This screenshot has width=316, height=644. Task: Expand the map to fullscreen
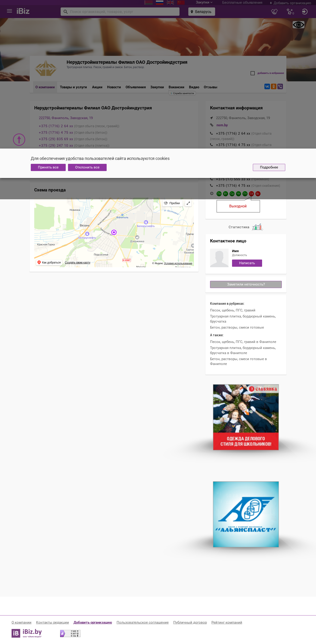coord(188,203)
